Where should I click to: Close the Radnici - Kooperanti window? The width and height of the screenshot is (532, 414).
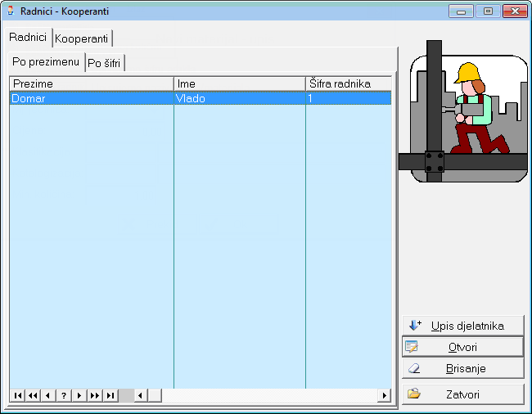tap(515, 11)
